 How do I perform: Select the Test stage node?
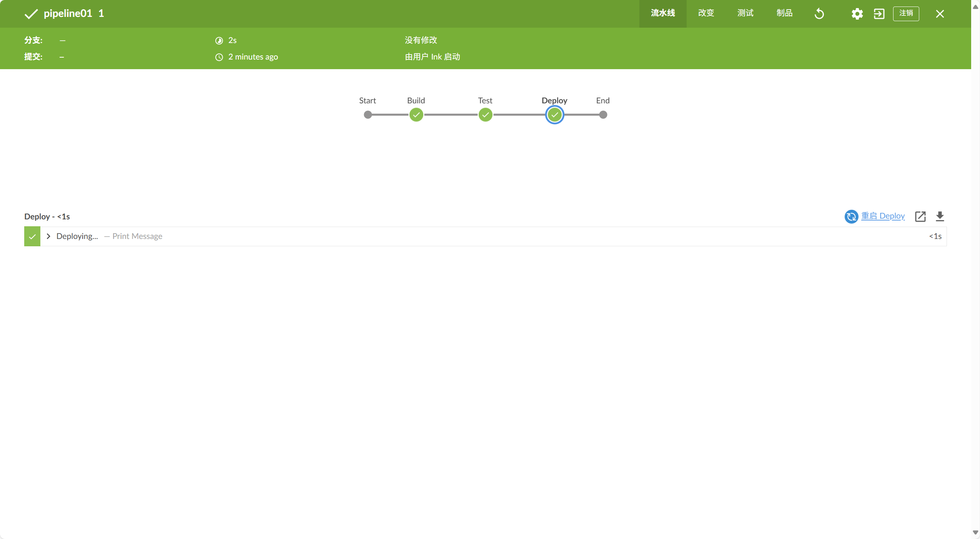[485, 114]
